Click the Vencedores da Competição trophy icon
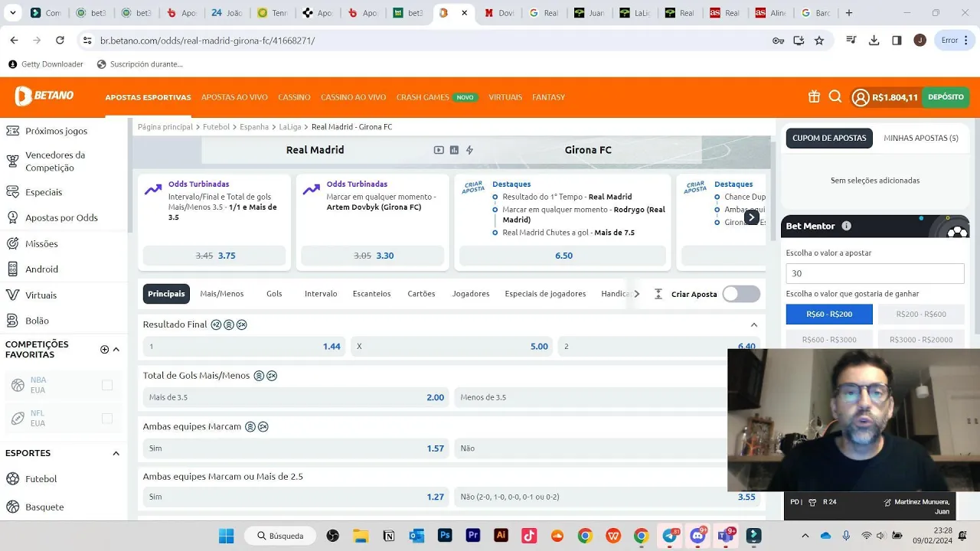Image resolution: width=980 pixels, height=551 pixels. click(12, 161)
